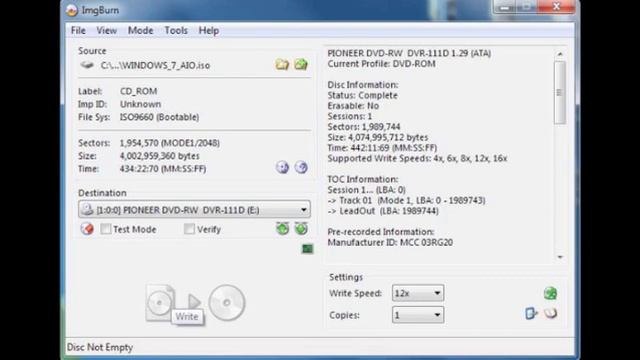Click the size value 4,002,959,360 bytes
This screenshot has width=640, height=360.
pyautogui.click(x=160, y=156)
